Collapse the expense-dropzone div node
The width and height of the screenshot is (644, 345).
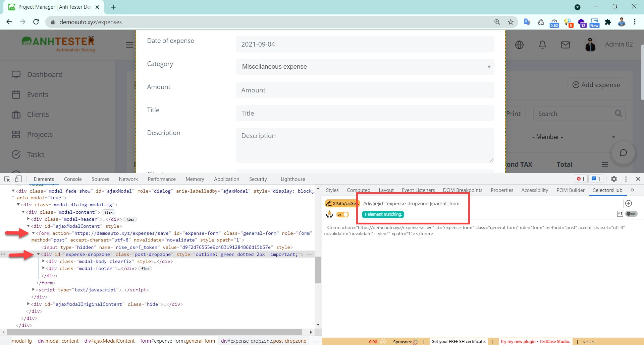tap(38, 254)
